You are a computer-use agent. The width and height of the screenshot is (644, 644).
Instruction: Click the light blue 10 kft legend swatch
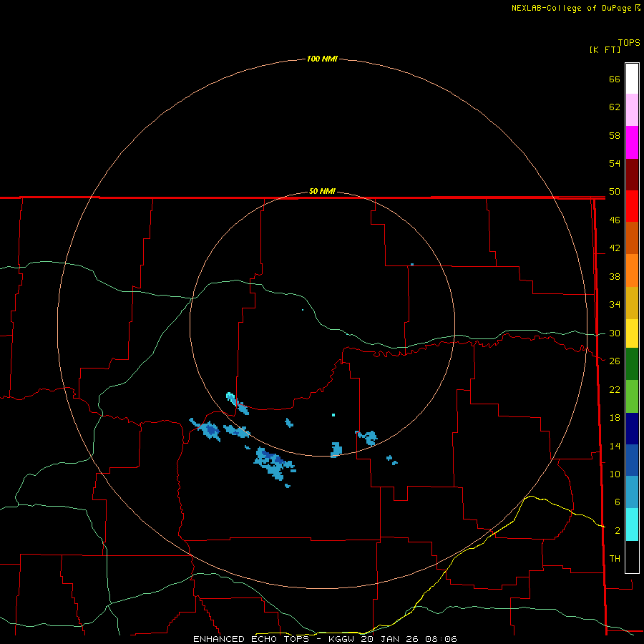point(632,492)
